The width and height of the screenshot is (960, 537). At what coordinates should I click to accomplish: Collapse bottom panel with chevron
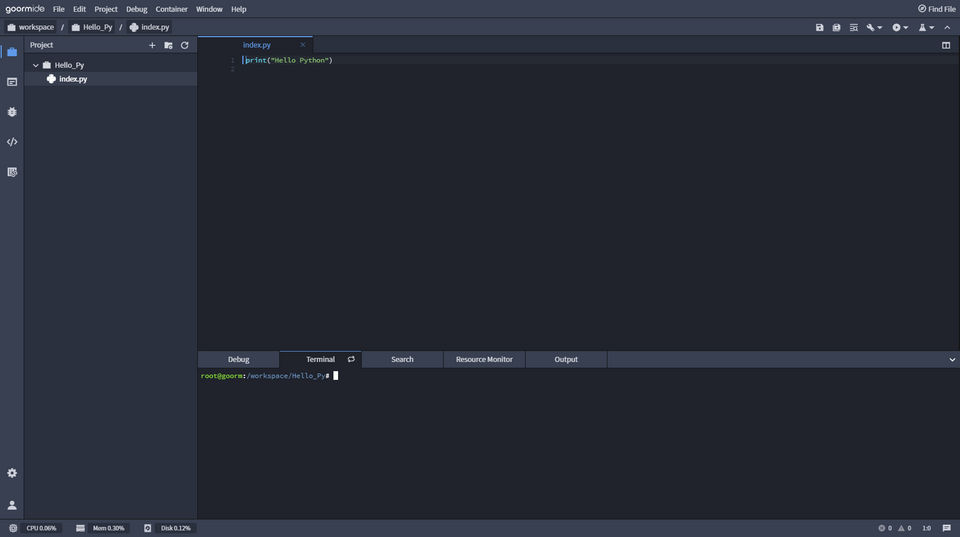tap(952, 360)
